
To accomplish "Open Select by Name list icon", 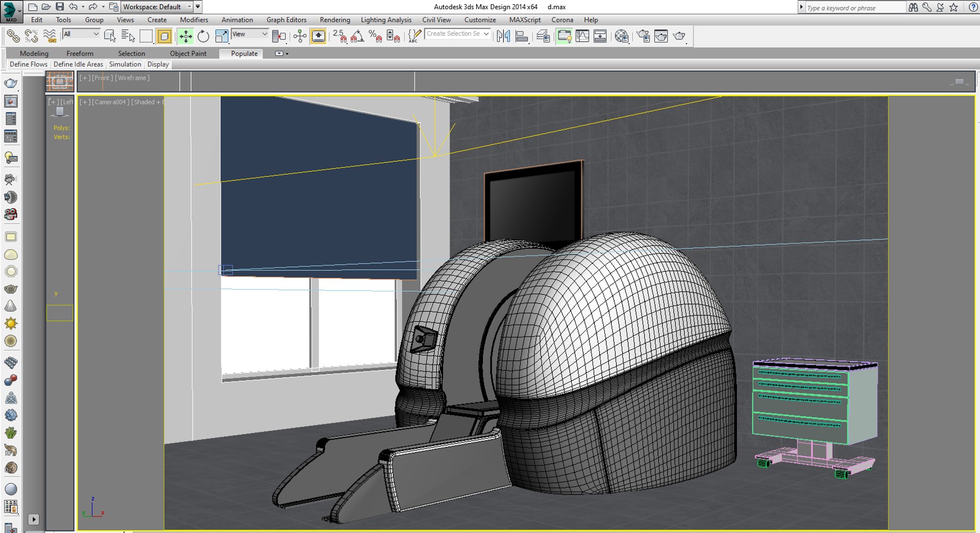I will point(128,36).
